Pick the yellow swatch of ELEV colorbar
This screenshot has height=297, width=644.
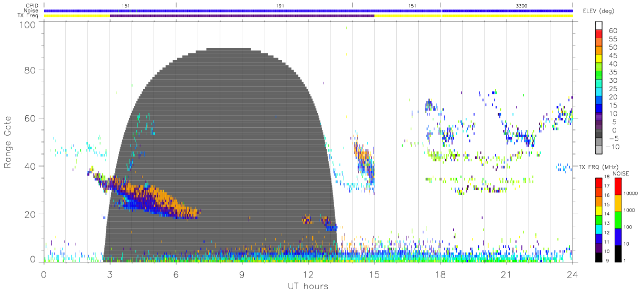pyautogui.click(x=599, y=59)
